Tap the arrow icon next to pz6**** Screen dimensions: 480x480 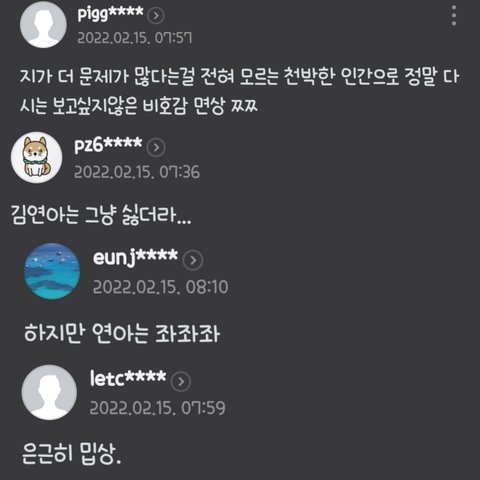pos(156,147)
